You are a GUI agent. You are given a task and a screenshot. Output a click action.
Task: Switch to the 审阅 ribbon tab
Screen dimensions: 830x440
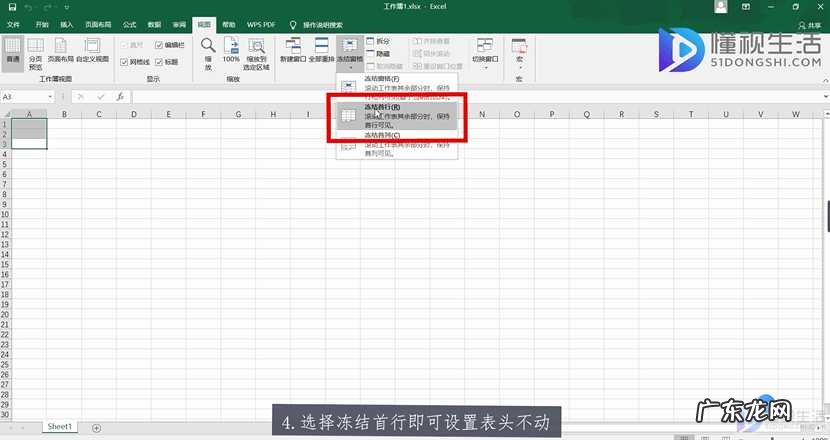tap(179, 24)
